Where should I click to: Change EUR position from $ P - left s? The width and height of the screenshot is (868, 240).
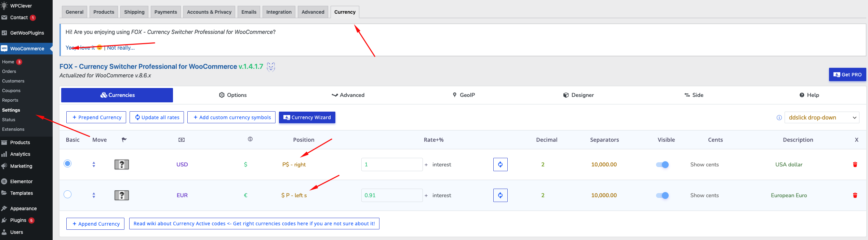coord(294,195)
